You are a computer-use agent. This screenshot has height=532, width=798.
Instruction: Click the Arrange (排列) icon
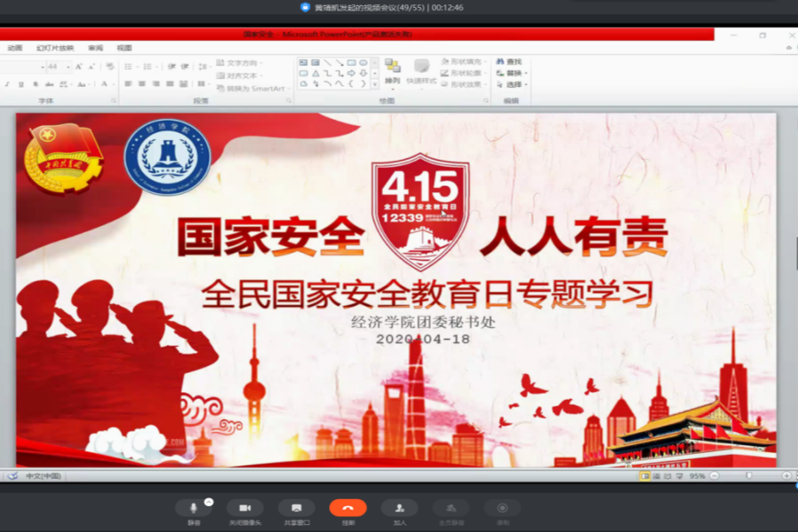[x=392, y=68]
